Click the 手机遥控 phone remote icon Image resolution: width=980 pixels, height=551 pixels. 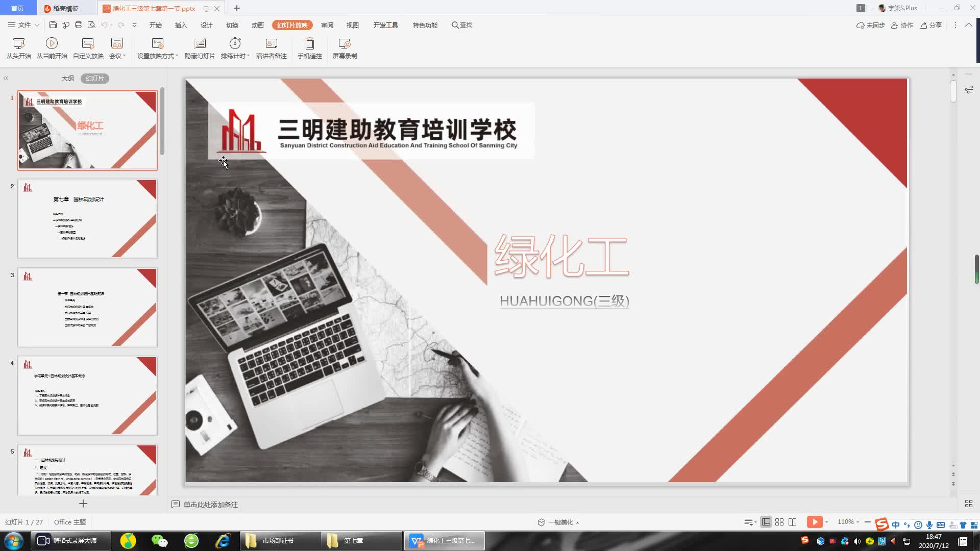(x=309, y=44)
